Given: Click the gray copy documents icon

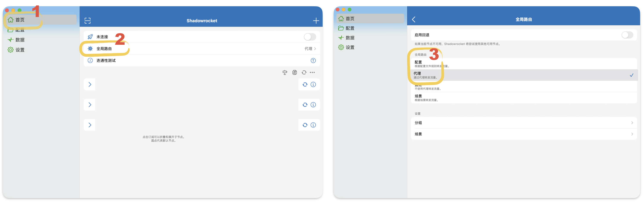Looking at the screenshot, I should 294,72.
